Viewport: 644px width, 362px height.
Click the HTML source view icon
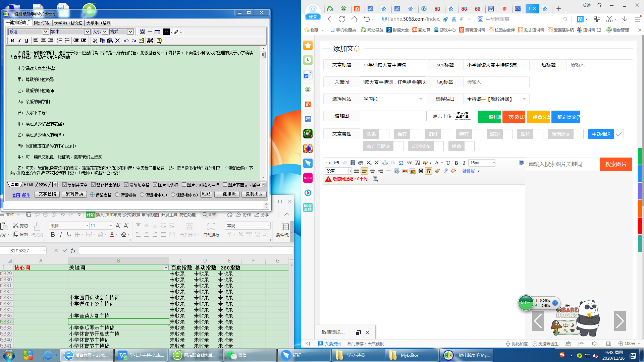(x=328, y=163)
